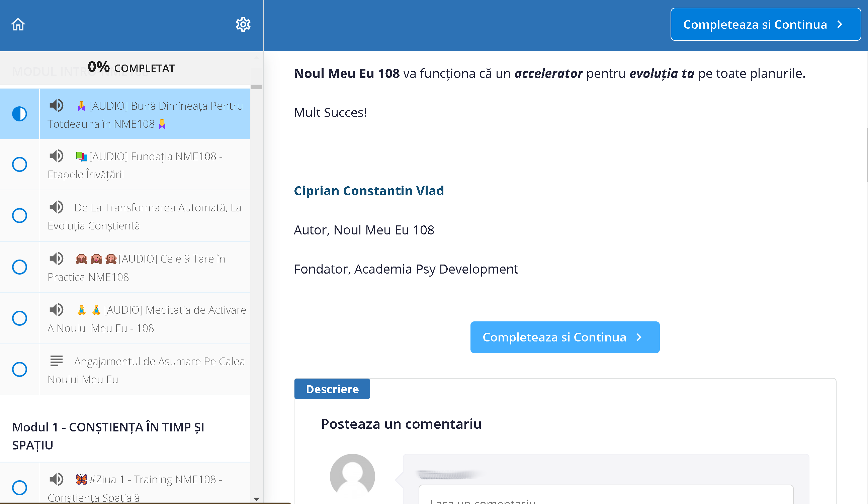Toggle half-filled progress circle for Bună Dimineața
Screen dimensions: 868x504
(x=20, y=114)
